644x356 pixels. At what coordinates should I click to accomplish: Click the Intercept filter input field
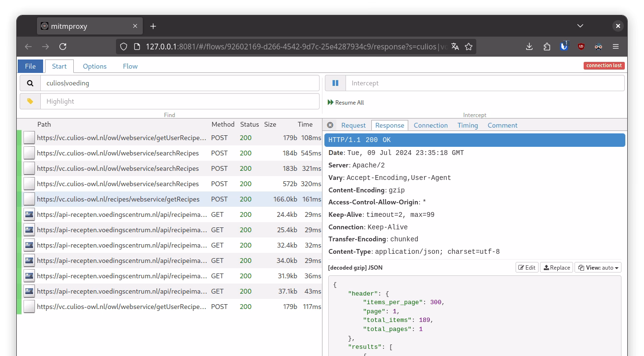point(484,83)
